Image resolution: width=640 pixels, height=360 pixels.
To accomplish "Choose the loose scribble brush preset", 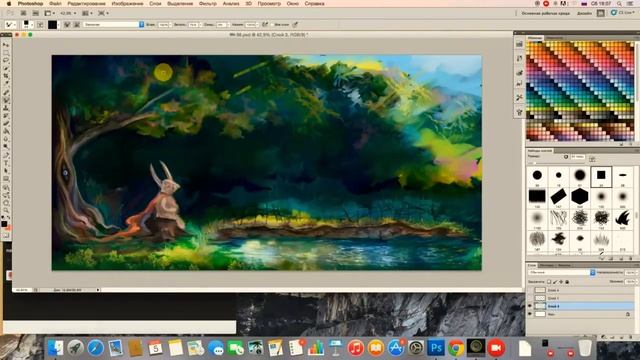I will tap(580, 218).
